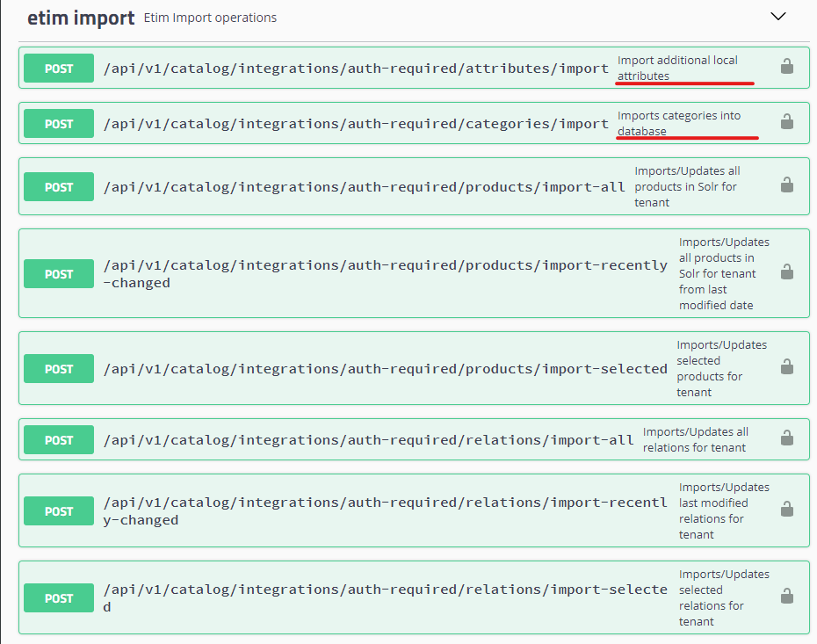
Task: Collapse the etim import section chevron
Action: coord(778,17)
